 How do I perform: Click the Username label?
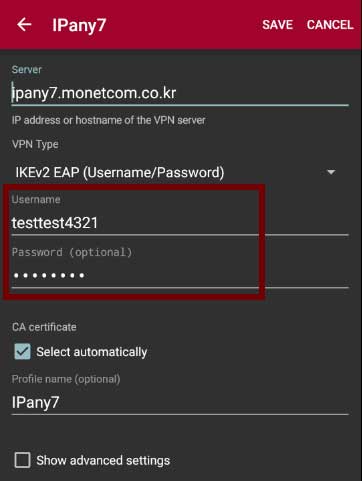point(36,199)
